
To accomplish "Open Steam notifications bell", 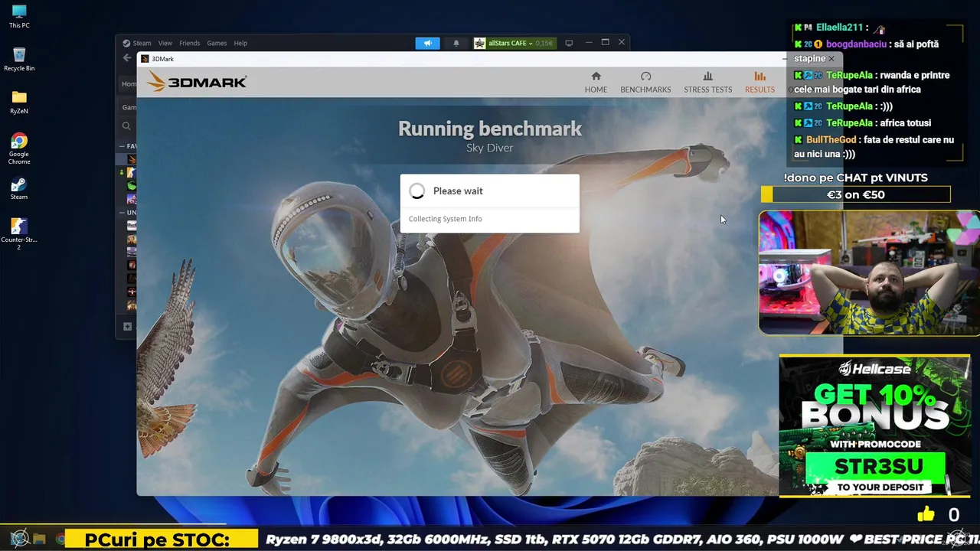I will coord(456,43).
